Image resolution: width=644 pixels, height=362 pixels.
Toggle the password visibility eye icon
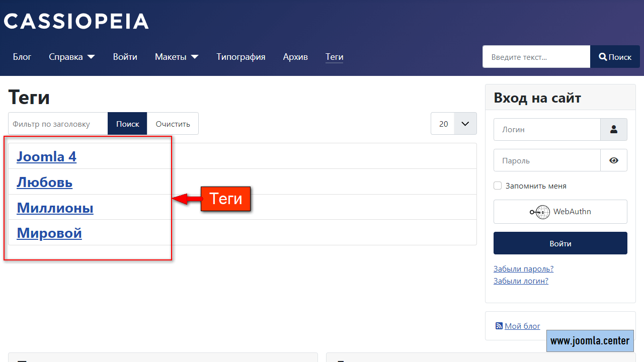click(614, 160)
